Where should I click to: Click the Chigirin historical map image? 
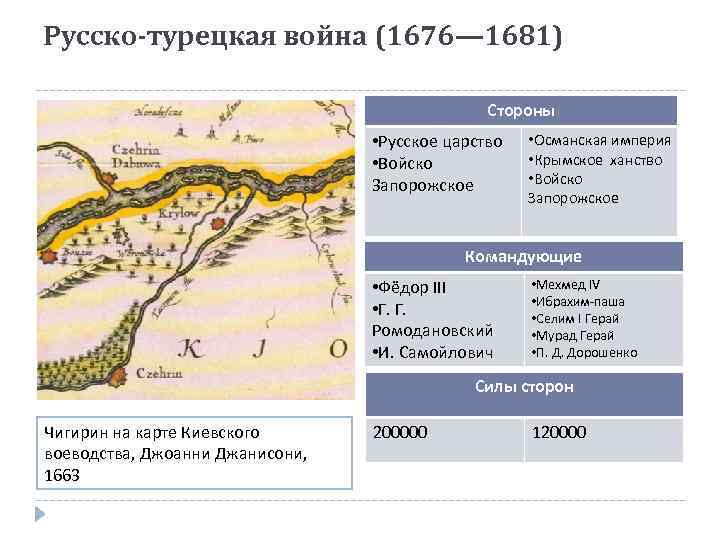click(196, 250)
